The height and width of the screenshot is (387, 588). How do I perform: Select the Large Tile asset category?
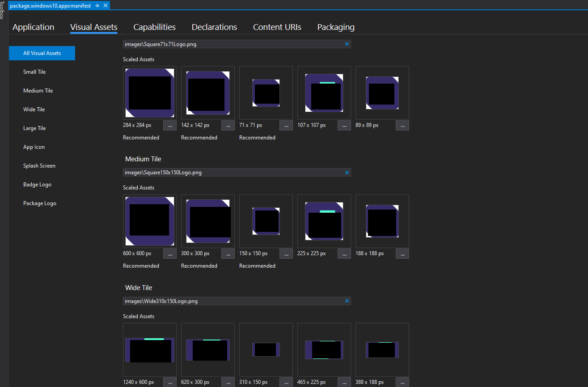click(34, 128)
